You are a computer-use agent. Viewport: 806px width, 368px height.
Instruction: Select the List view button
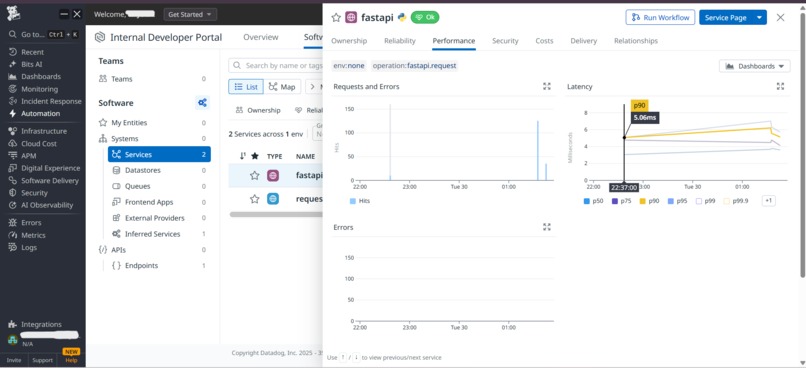point(246,87)
